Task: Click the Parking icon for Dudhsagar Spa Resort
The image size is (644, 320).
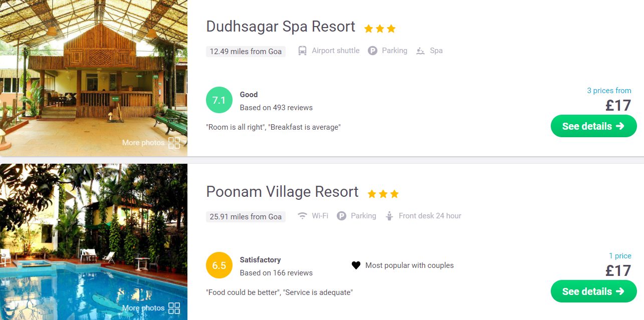Action: tap(372, 51)
